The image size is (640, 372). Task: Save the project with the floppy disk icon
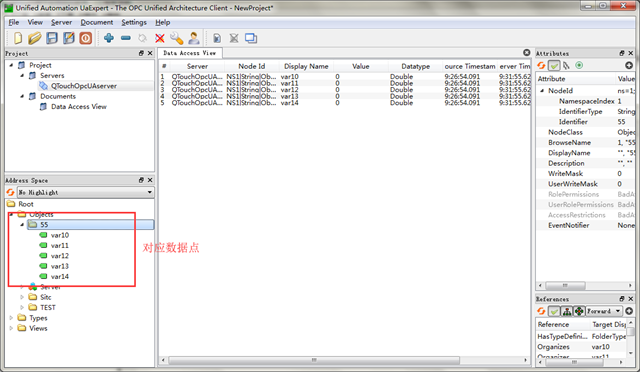(52, 38)
